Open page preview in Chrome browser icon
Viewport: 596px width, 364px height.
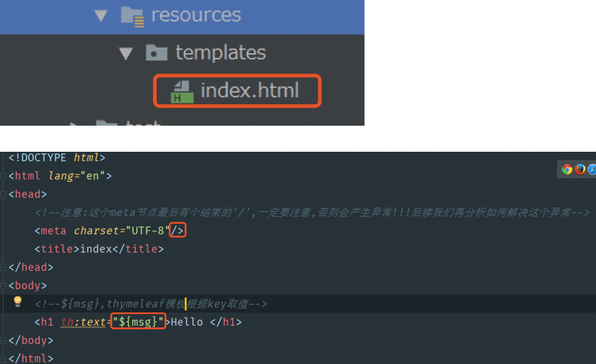coord(567,170)
